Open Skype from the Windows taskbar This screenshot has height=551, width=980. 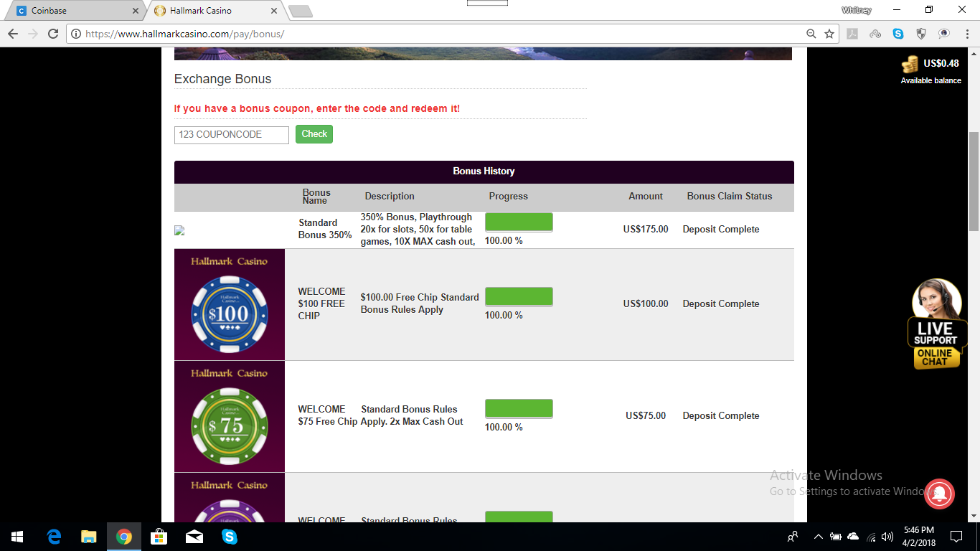pos(230,537)
